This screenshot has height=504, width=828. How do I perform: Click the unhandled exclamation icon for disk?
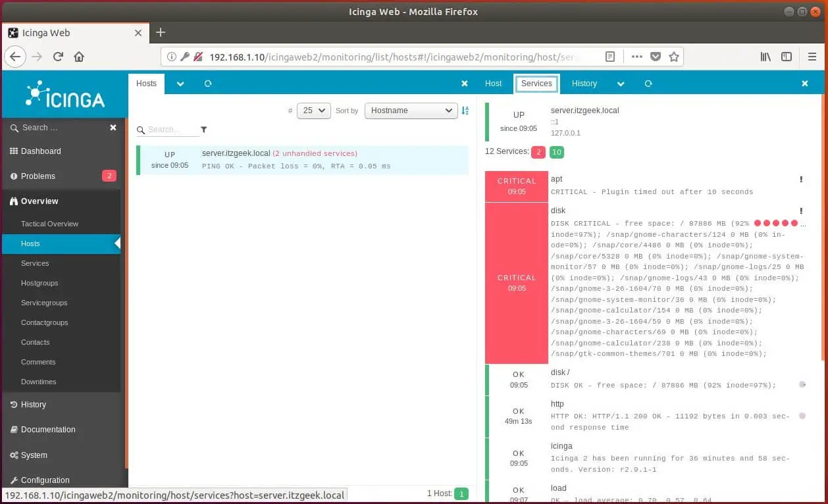pos(801,211)
